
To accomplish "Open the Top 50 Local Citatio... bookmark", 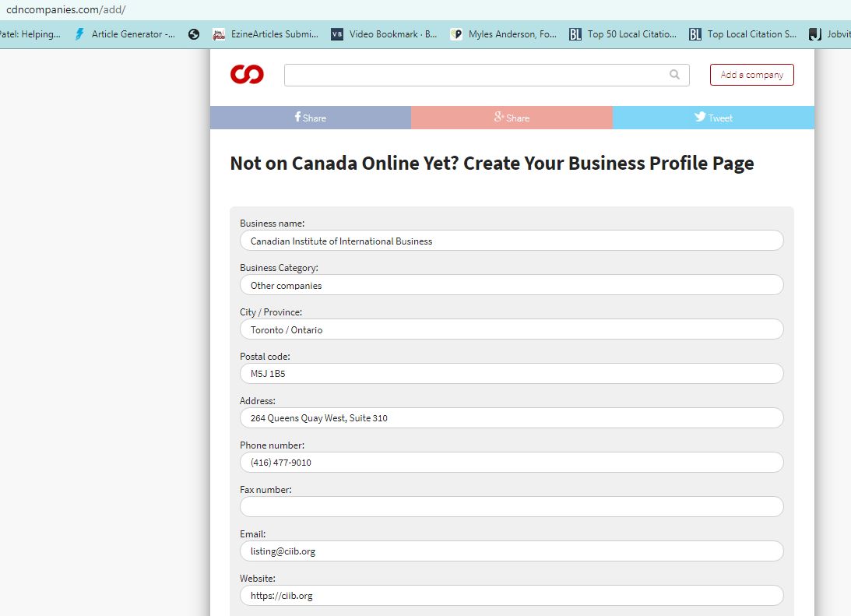I will click(x=623, y=34).
